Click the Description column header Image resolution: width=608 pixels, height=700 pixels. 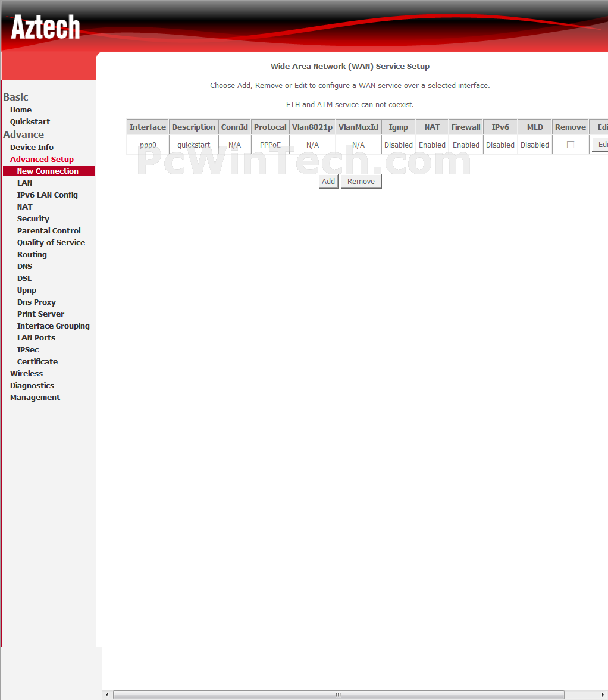point(193,127)
